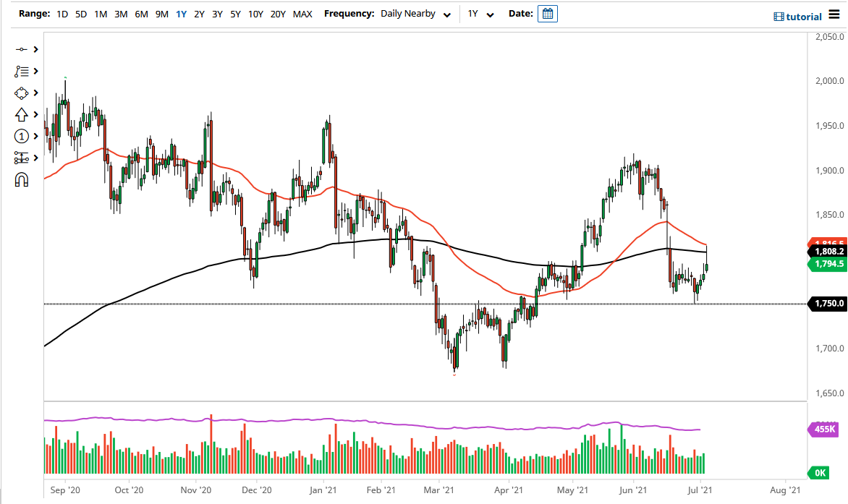This screenshot has height=504, width=848.
Task: Click the Mar '21 date axis label
Action: pos(438,490)
